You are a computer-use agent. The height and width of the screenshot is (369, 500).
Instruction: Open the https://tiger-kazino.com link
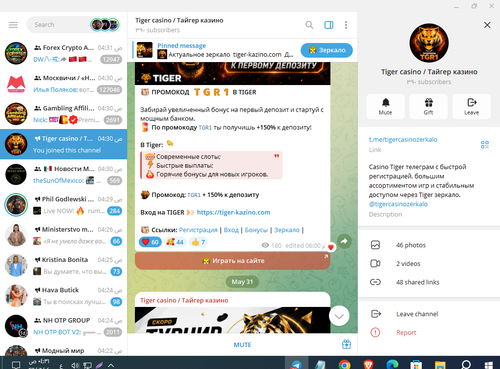[x=233, y=212]
